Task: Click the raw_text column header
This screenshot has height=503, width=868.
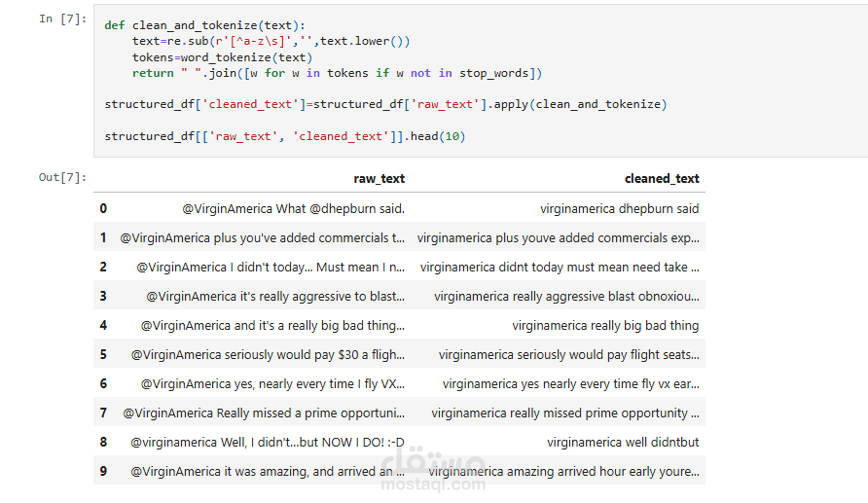Action: point(379,179)
